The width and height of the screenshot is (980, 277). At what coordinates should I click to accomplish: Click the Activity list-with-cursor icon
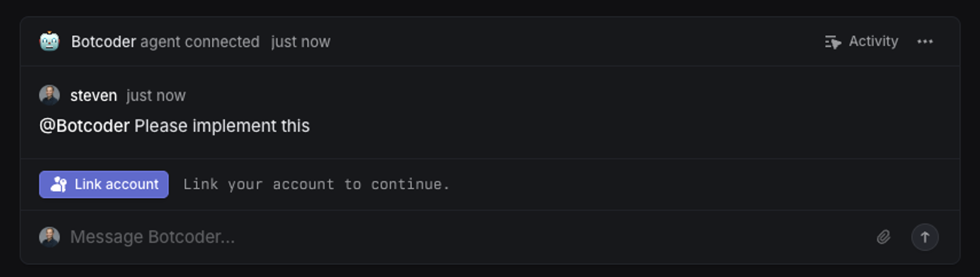832,42
